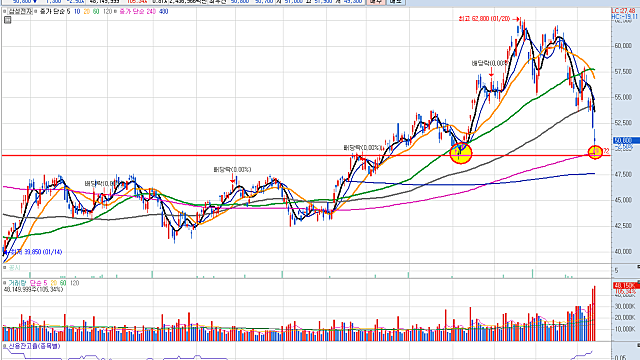This screenshot has width=640, height=360.
Task: Click the red volume tag 48,150K
Action: point(625,285)
